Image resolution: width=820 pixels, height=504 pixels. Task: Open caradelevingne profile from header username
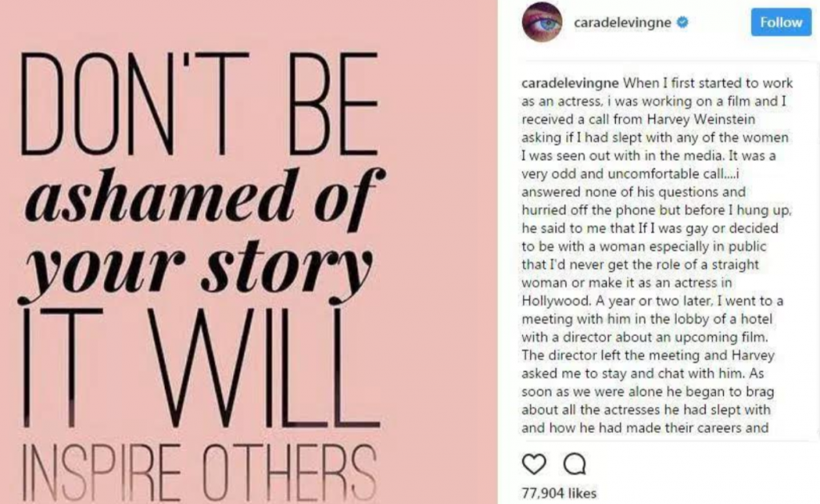(x=622, y=22)
